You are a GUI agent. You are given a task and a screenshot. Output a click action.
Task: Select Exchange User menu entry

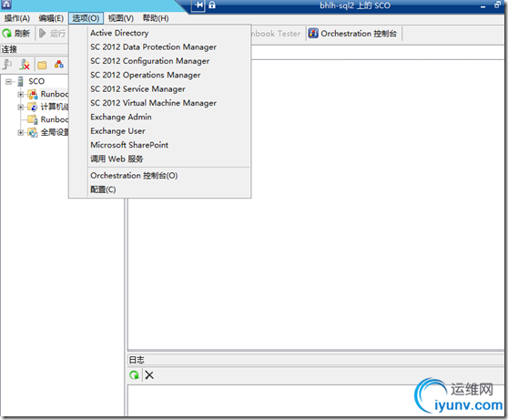(160, 130)
